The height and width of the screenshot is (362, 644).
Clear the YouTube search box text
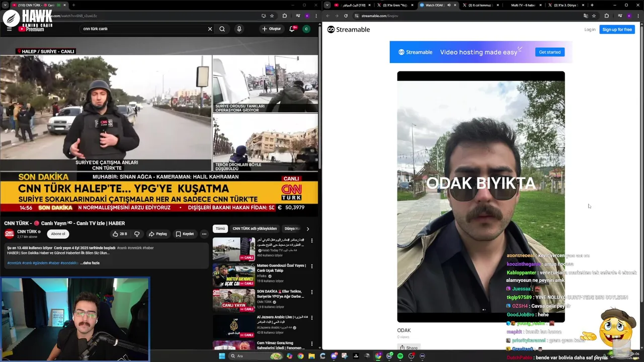tap(210, 29)
